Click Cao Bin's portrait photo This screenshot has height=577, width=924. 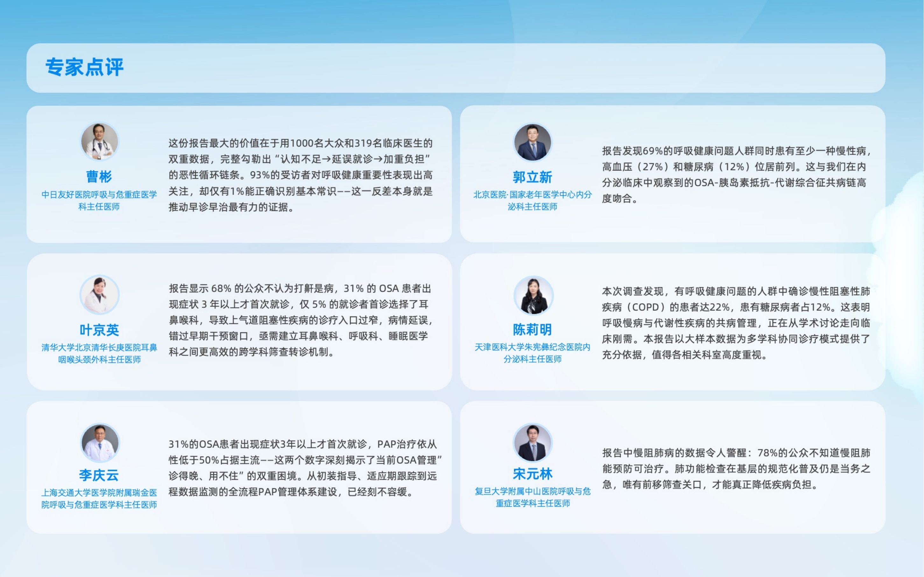100,142
